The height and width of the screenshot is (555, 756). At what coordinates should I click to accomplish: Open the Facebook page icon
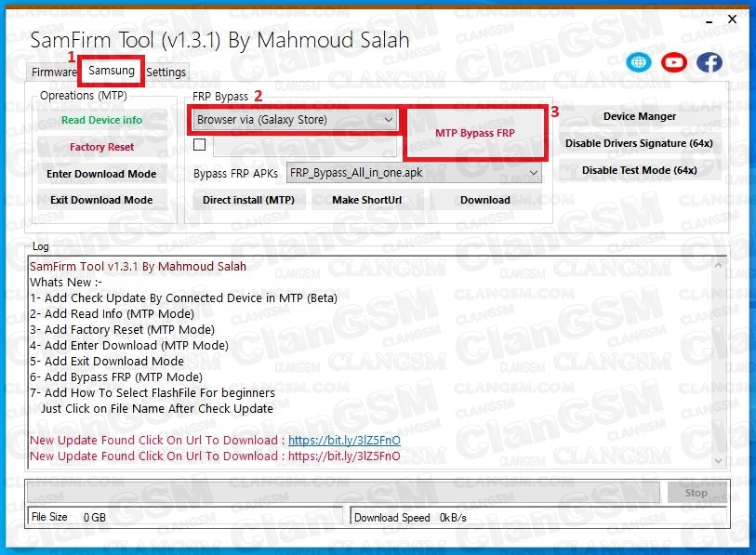coord(710,62)
